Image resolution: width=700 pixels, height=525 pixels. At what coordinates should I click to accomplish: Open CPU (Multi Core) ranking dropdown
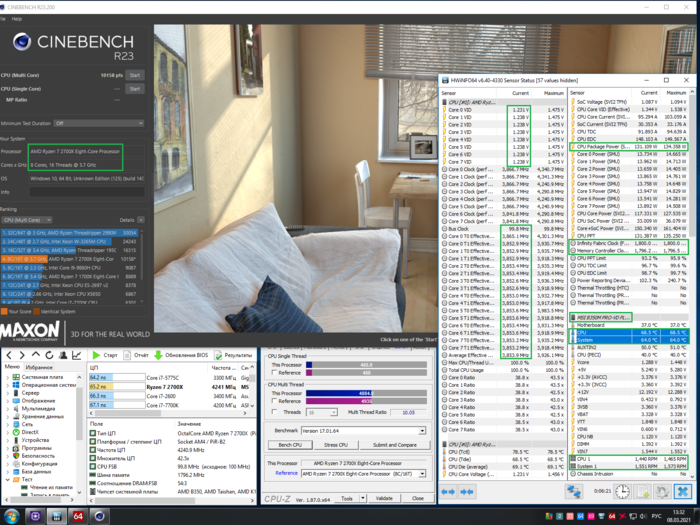point(27,220)
